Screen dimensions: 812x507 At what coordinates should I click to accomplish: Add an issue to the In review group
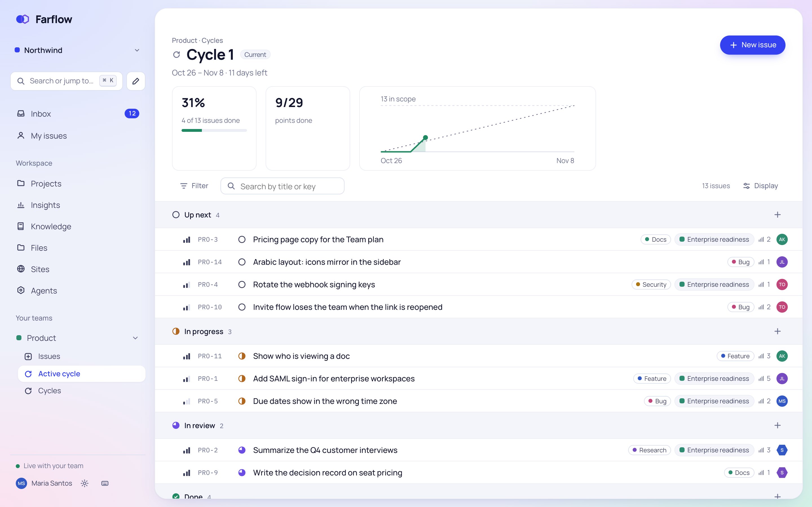(777, 425)
